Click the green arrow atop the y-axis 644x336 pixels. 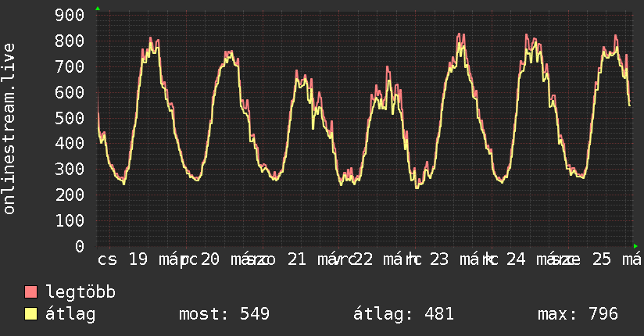point(98,9)
